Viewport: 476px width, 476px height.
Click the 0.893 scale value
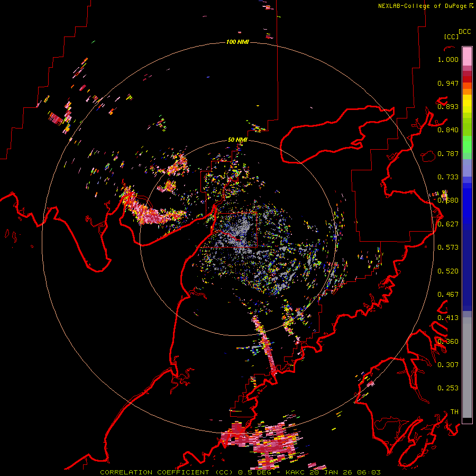tap(448, 106)
